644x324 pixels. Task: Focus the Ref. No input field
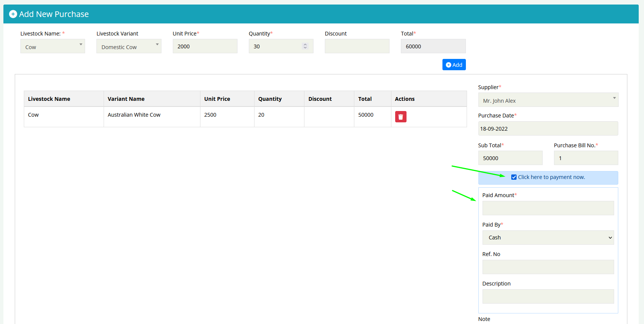click(x=548, y=267)
